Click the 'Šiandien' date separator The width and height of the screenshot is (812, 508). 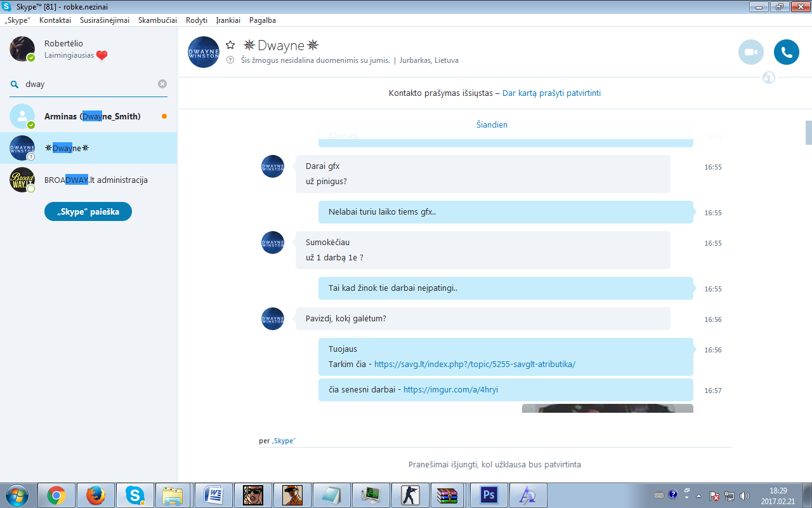(492, 124)
